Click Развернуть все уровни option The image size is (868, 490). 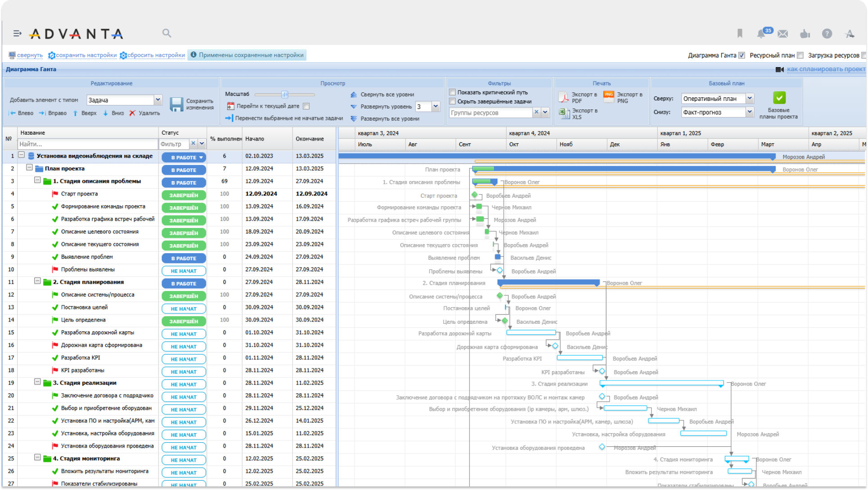click(x=389, y=119)
